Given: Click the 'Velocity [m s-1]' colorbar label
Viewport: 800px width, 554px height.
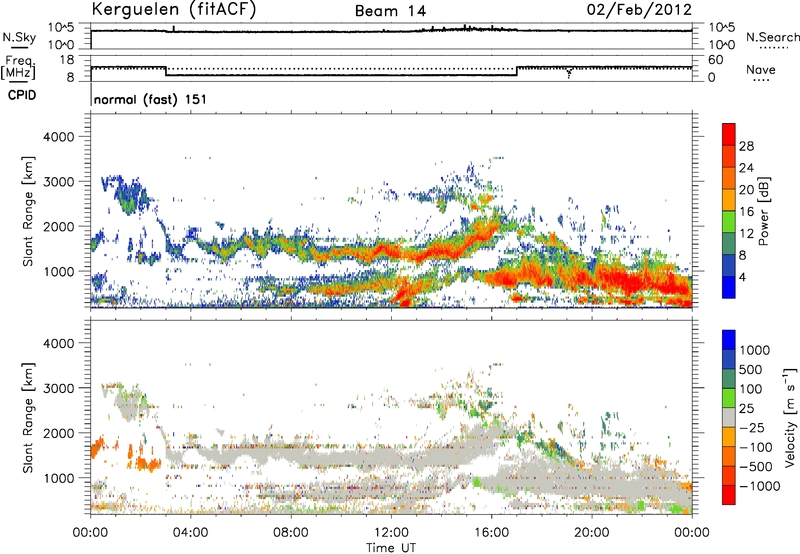Looking at the screenshot, I should tap(790, 417).
